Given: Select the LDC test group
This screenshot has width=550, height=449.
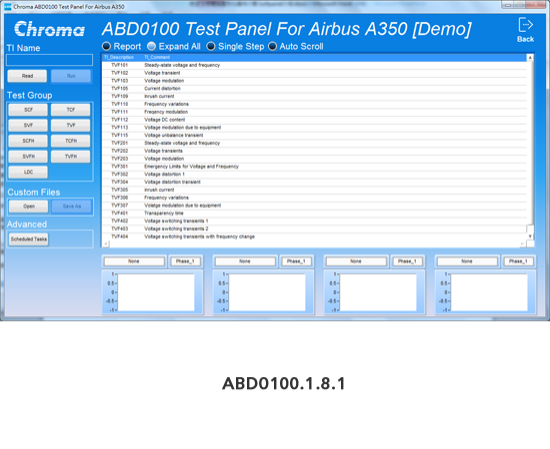Looking at the screenshot, I should point(28,172).
